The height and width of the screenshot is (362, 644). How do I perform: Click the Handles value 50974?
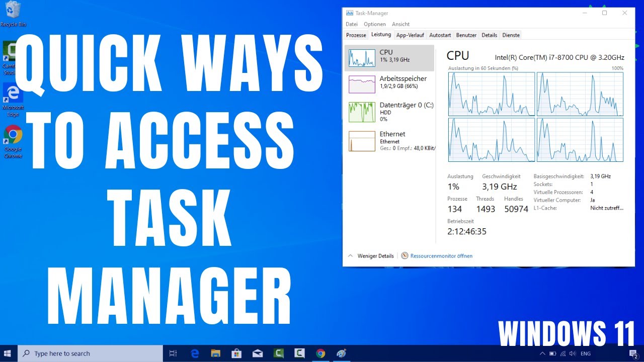516,209
